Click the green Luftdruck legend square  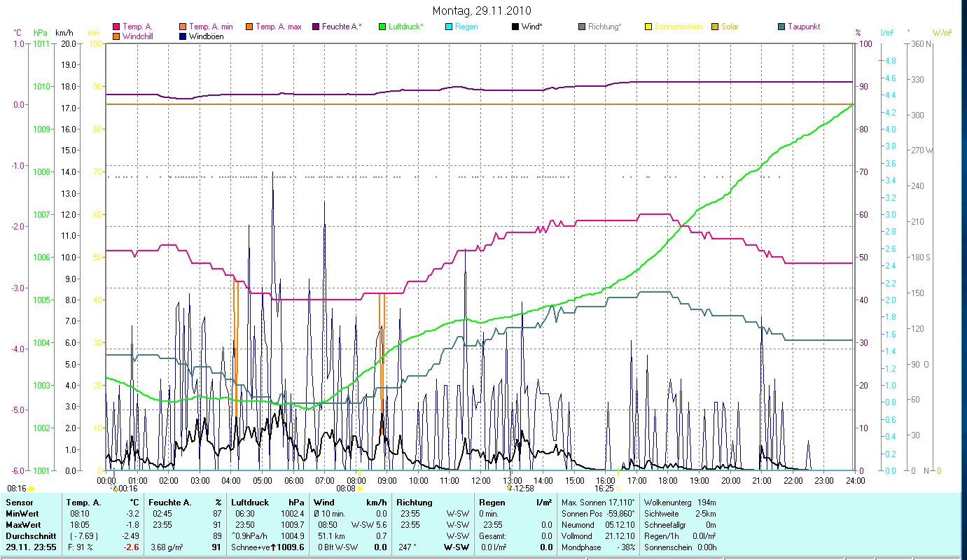click(382, 27)
